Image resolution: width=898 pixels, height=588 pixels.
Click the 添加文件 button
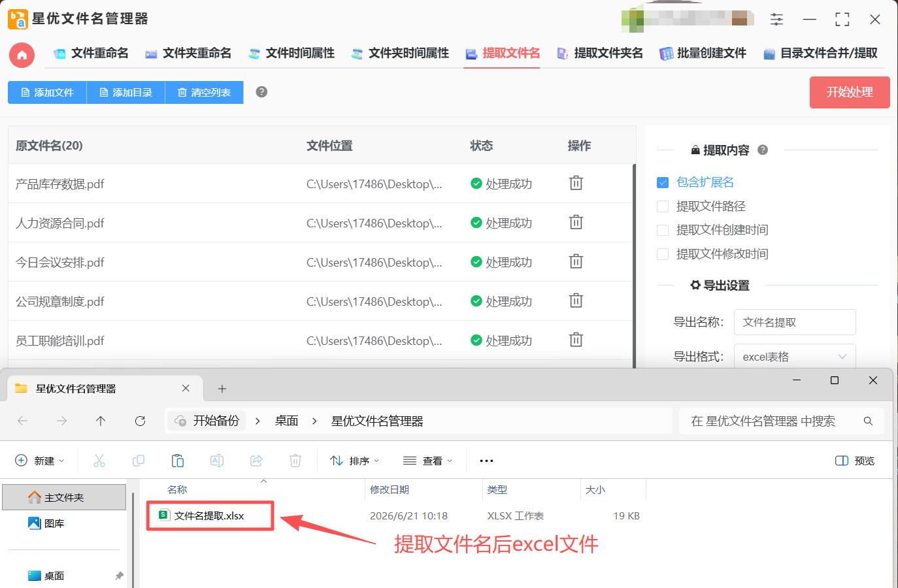47,93
